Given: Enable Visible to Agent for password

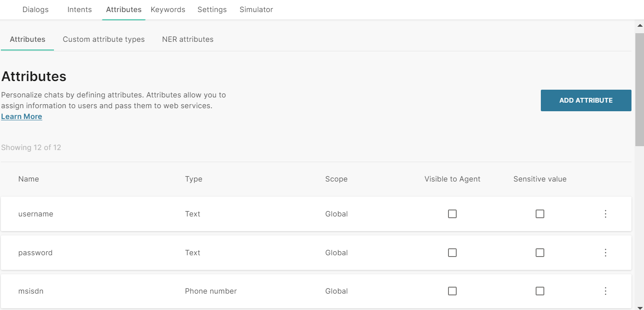Looking at the screenshot, I should click(452, 253).
